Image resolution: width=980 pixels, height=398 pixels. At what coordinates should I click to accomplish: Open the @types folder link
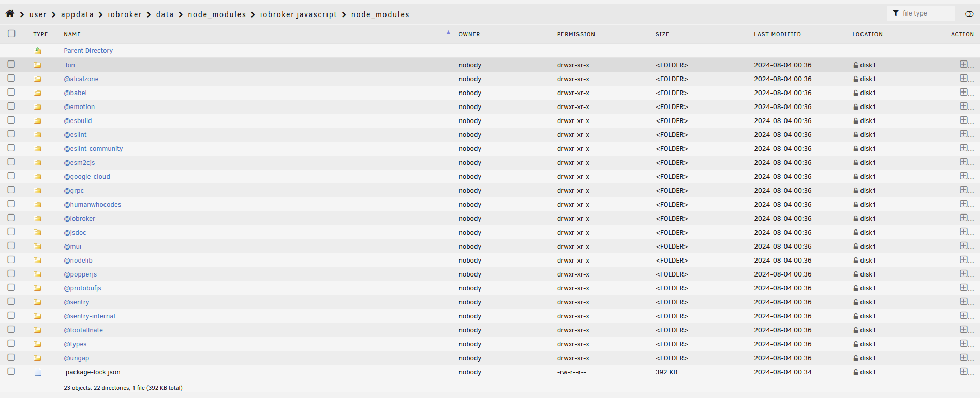(75, 344)
